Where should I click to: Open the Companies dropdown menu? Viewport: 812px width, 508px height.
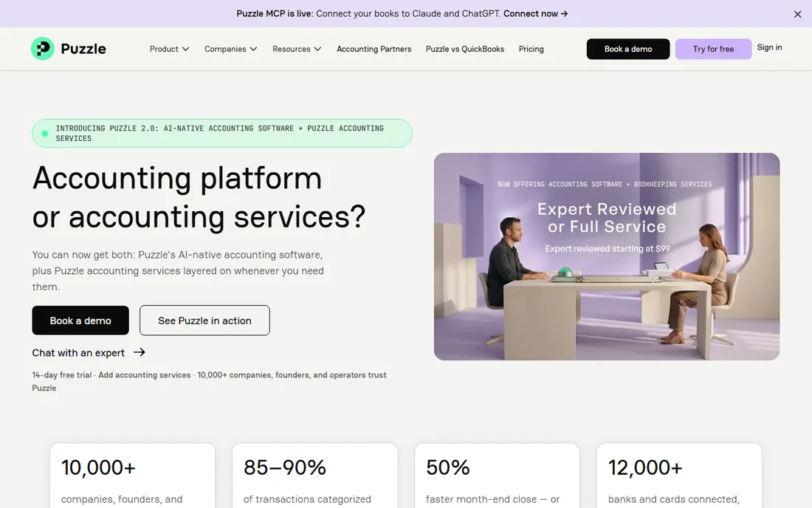230,49
